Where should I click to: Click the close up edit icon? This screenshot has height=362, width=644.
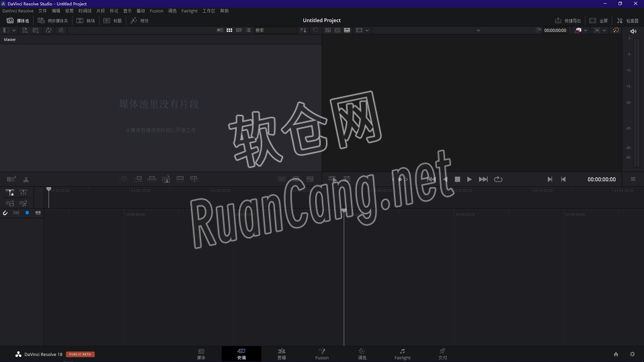tap(166, 179)
